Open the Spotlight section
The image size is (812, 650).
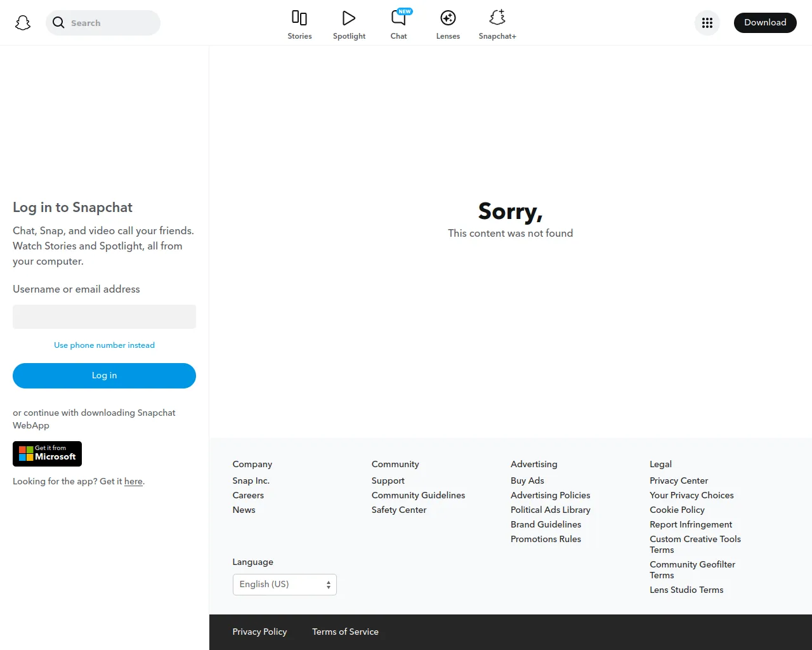click(349, 25)
